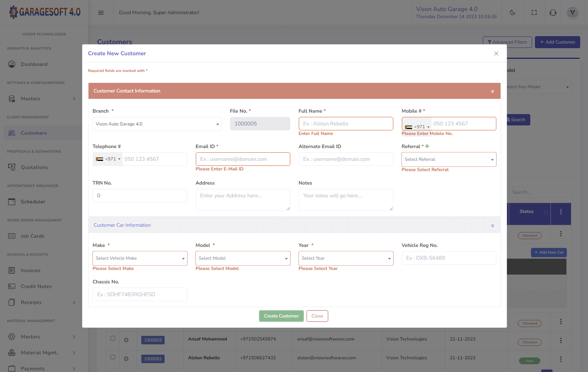Click the Create Customer button
The image size is (588, 372).
click(281, 316)
